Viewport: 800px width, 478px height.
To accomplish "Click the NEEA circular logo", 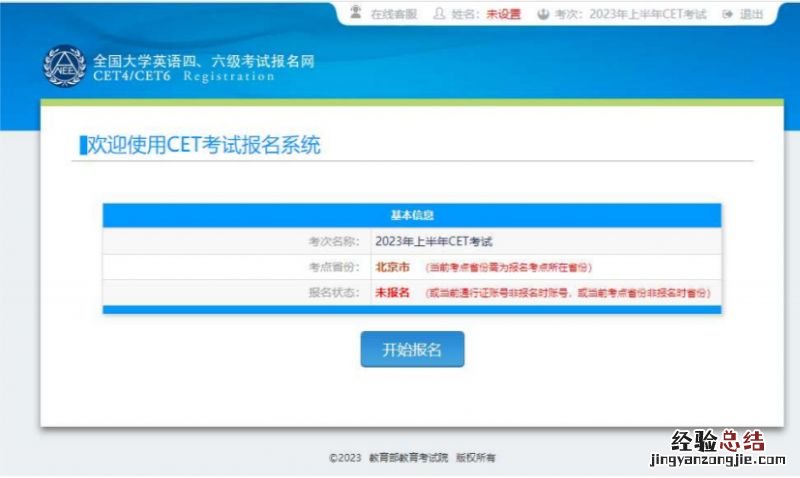I will 64,66.
